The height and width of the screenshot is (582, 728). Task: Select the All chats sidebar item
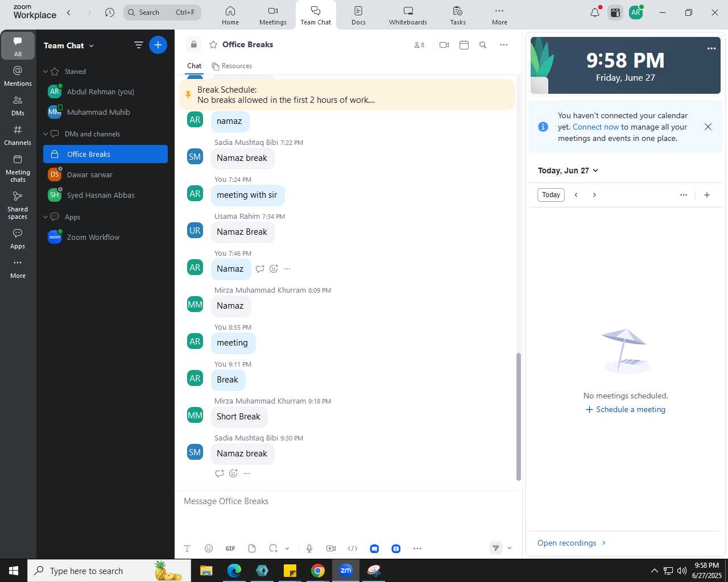tap(18, 47)
